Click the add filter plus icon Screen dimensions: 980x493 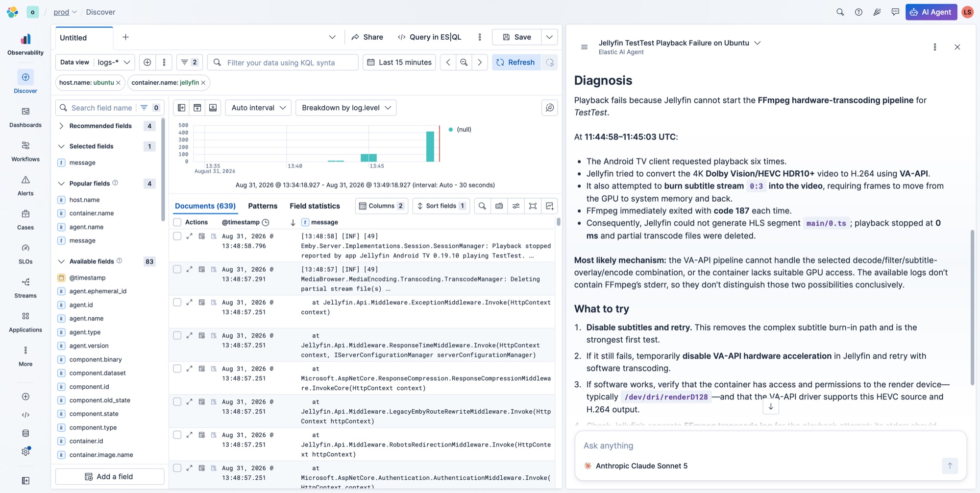tap(147, 62)
